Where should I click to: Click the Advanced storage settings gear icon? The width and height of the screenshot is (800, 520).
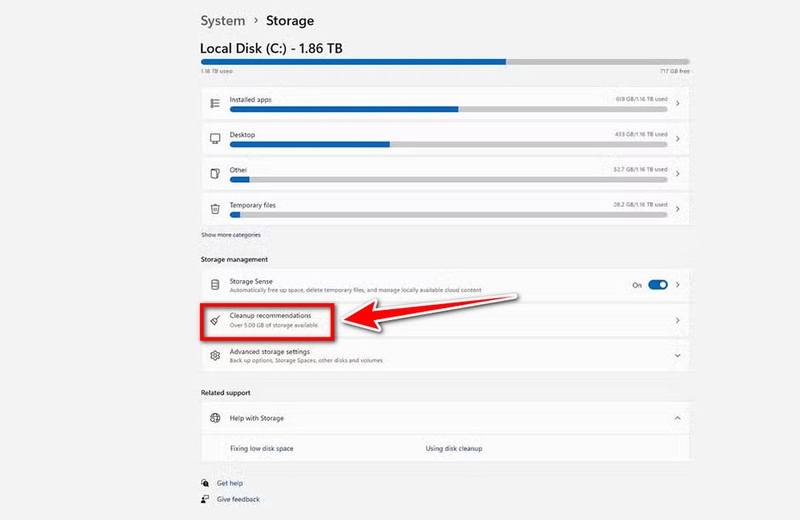point(215,355)
